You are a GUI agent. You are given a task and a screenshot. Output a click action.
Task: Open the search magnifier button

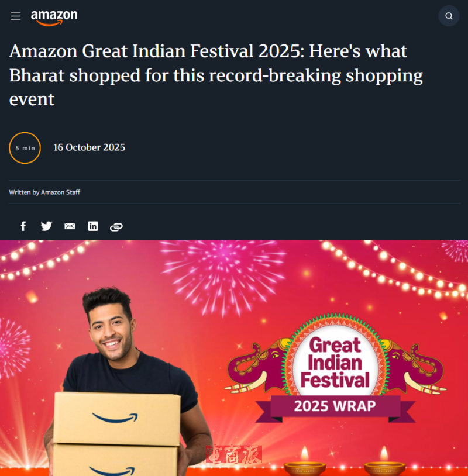(449, 16)
